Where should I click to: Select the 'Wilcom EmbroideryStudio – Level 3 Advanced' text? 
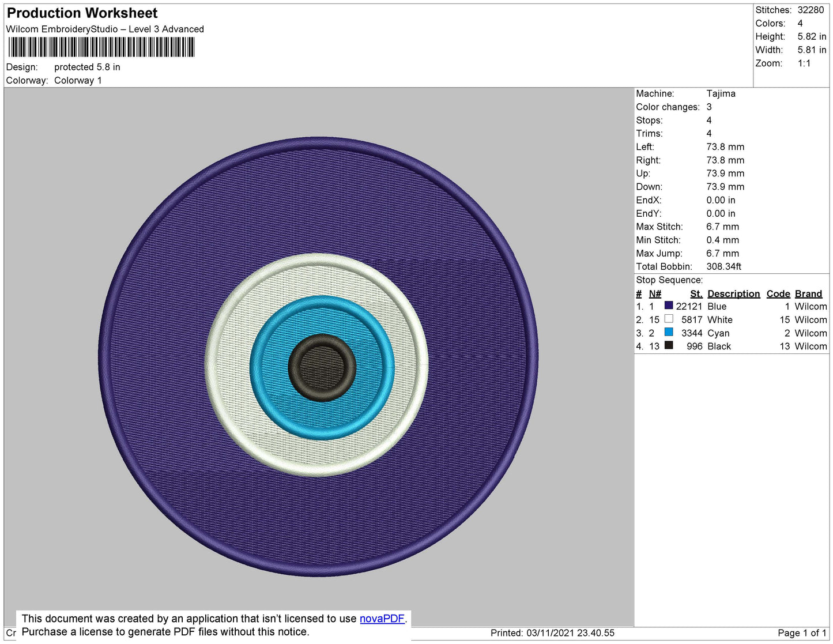105,29
